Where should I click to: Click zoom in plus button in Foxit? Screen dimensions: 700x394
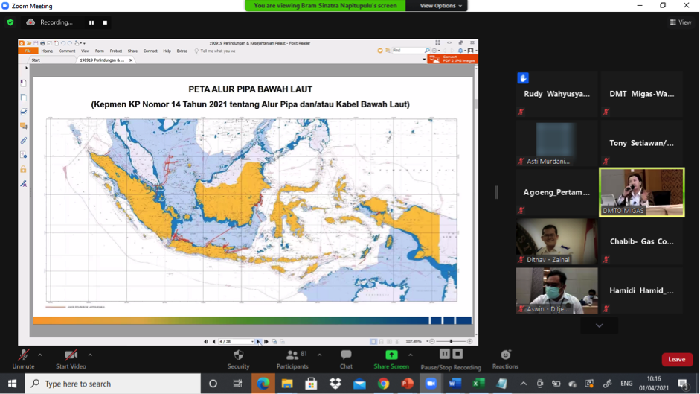[469, 341]
